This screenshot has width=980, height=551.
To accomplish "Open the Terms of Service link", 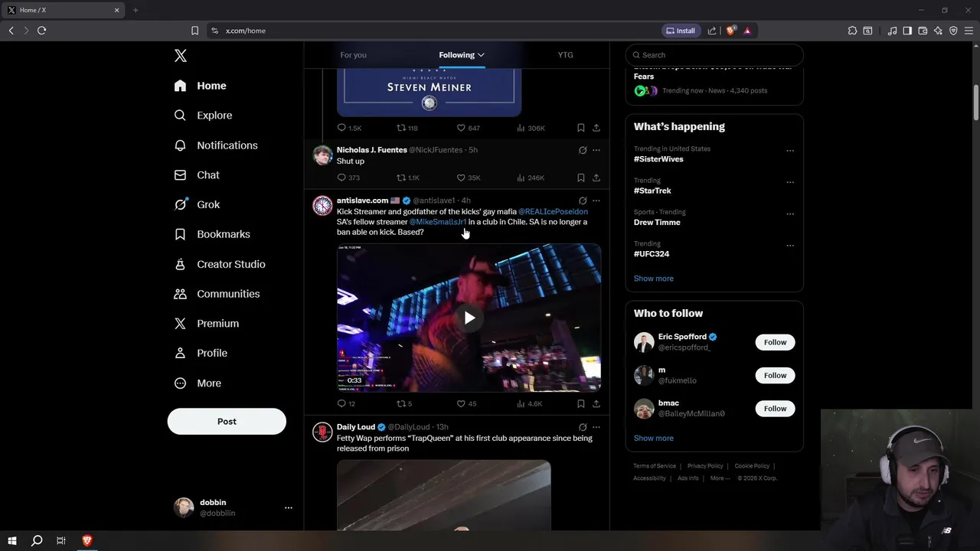I will [655, 466].
